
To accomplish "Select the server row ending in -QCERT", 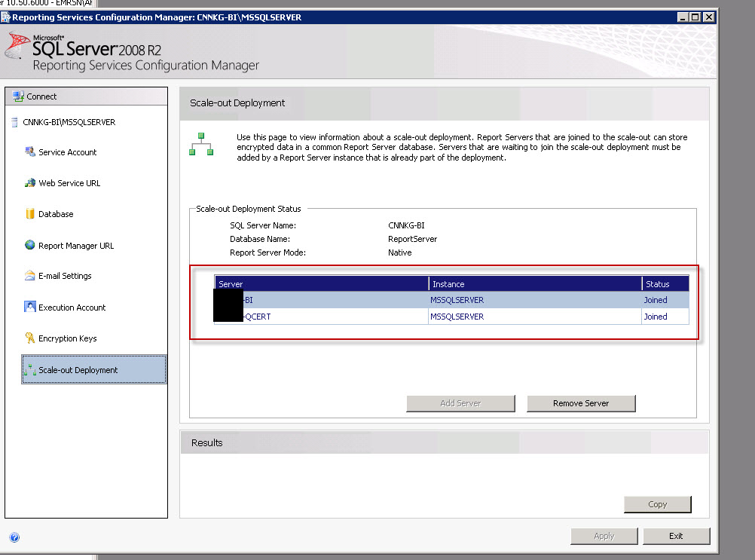I will (x=451, y=317).
